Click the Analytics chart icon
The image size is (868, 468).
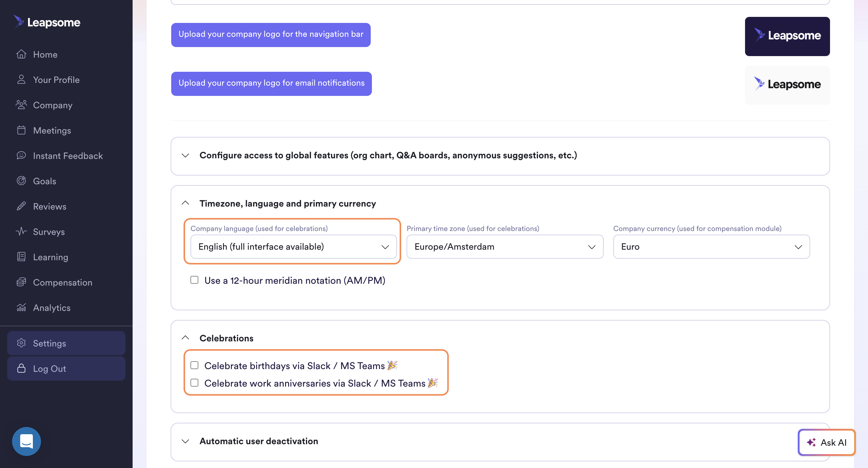click(x=21, y=307)
